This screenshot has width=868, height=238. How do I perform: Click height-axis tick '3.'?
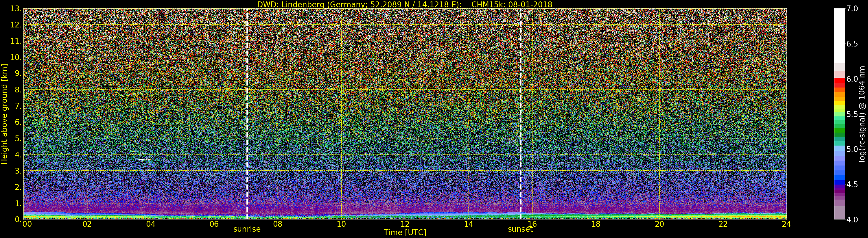pos(19,171)
